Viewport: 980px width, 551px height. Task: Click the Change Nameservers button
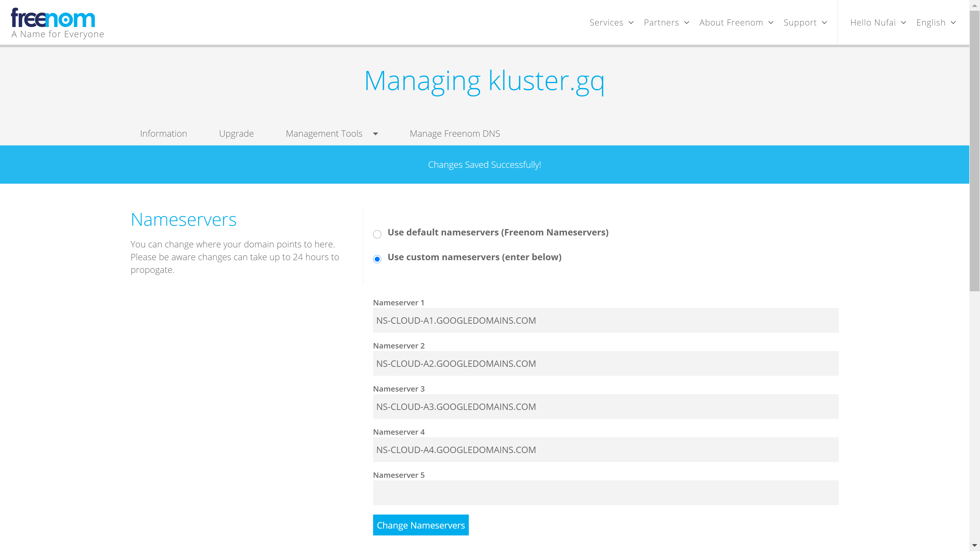coord(420,525)
